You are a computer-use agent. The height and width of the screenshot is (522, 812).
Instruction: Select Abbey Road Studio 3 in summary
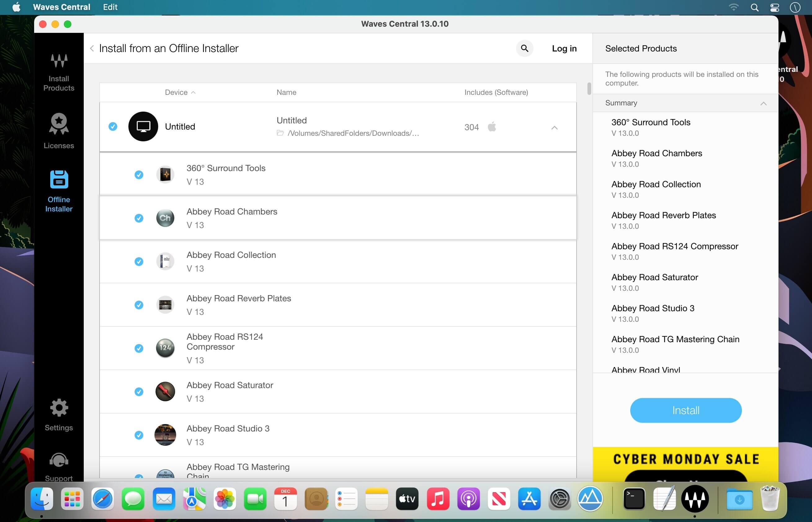[x=653, y=308]
